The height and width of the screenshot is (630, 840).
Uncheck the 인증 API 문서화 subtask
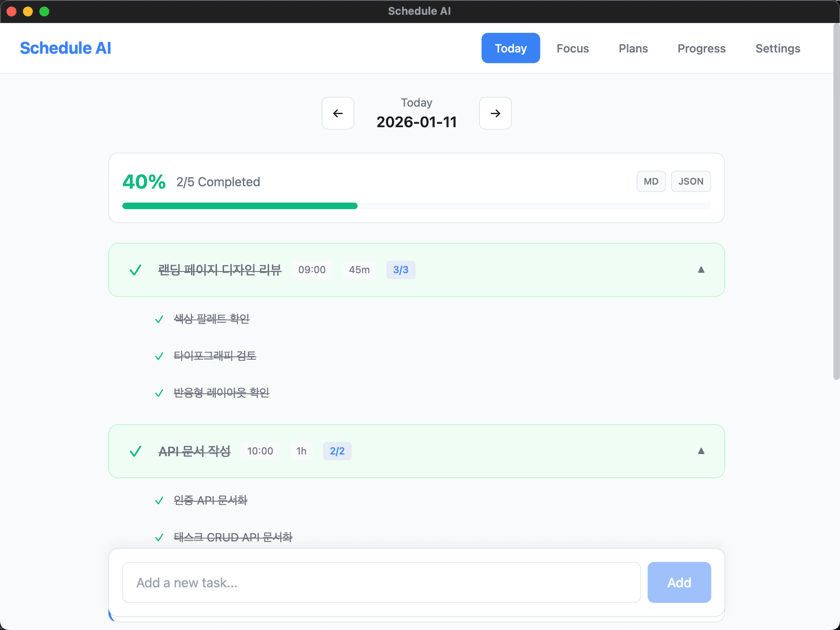[x=159, y=501]
